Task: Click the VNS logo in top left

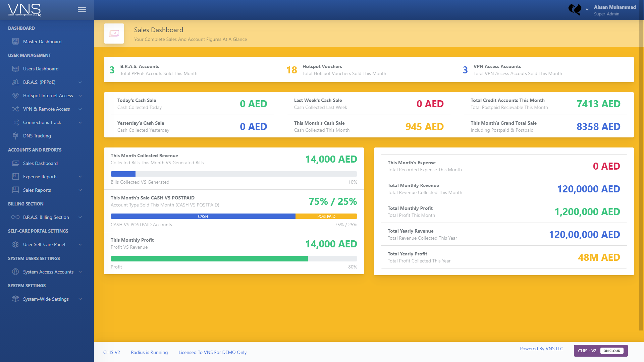Action: pos(23,10)
